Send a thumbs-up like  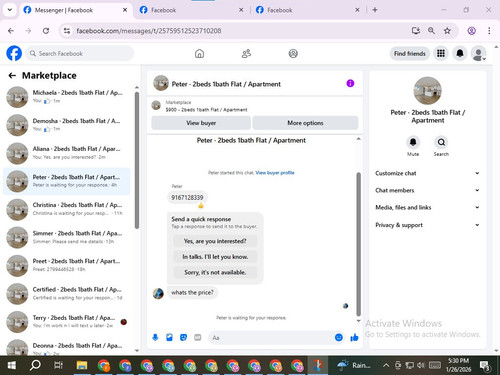[354, 338]
